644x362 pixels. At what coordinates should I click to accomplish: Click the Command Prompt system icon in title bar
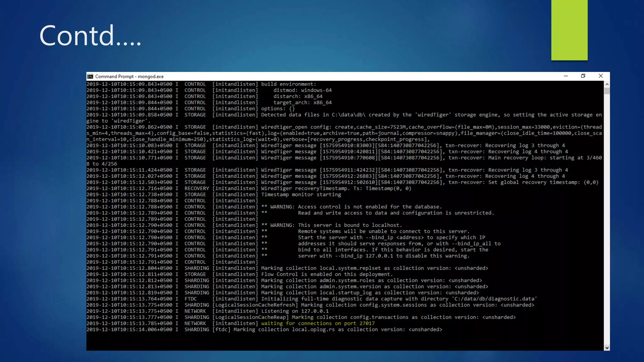tap(90, 76)
